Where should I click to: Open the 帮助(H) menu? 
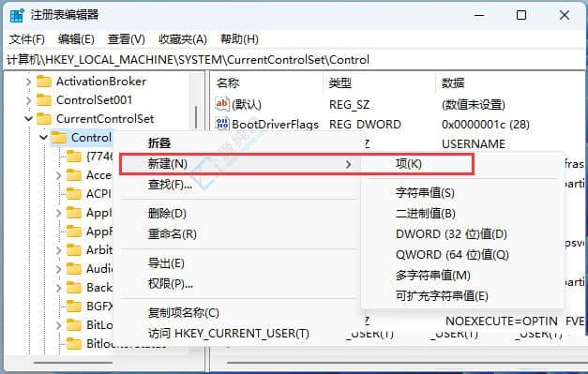point(239,39)
